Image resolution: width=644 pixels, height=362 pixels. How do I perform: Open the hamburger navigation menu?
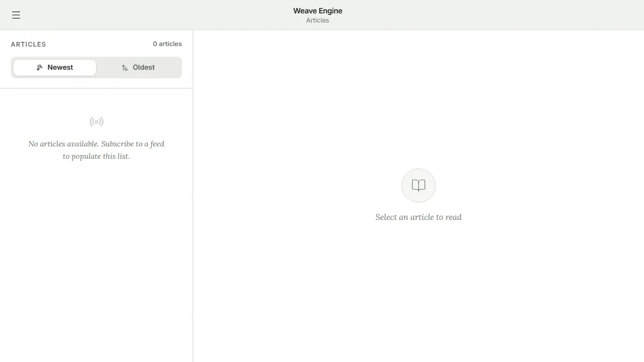tap(16, 15)
